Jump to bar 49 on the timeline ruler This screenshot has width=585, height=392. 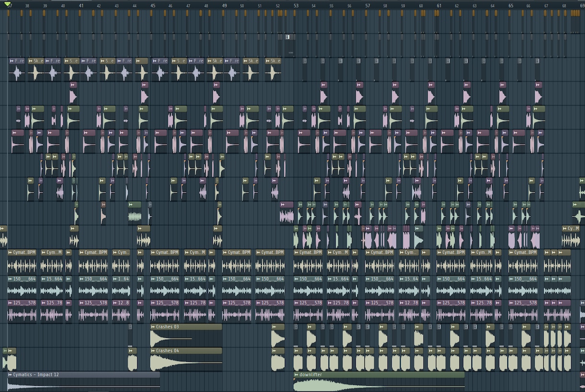click(x=224, y=6)
